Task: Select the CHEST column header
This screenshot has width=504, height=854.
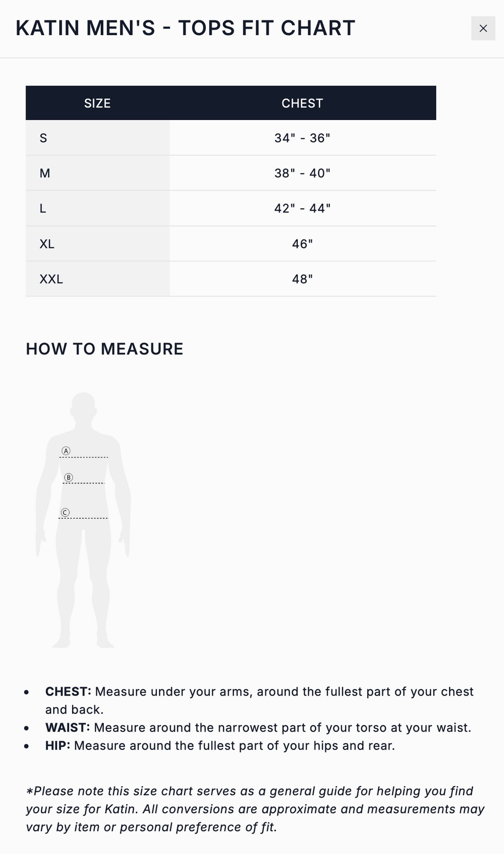Action: pyautogui.click(x=302, y=103)
